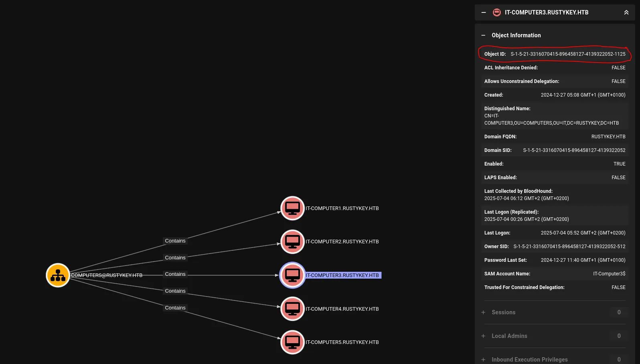Click Contains edge label to IT-COMPUTER5

(x=175, y=308)
